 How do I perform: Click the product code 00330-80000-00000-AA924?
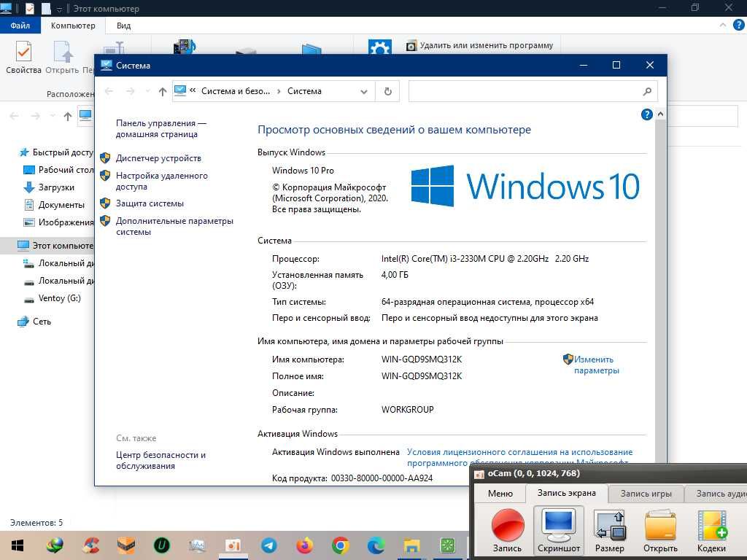point(382,478)
